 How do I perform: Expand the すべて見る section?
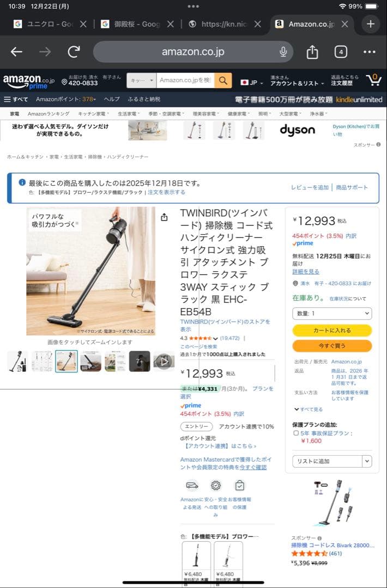coord(308,409)
